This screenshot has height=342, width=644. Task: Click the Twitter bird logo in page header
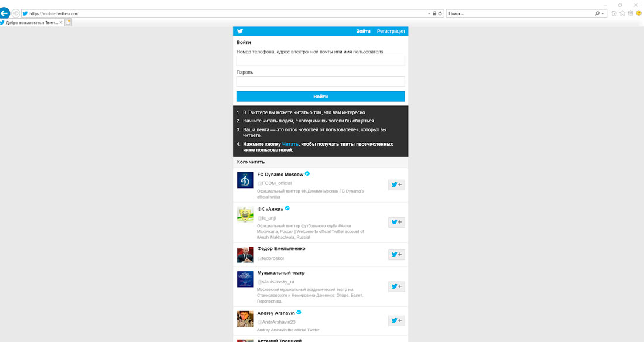240,31
